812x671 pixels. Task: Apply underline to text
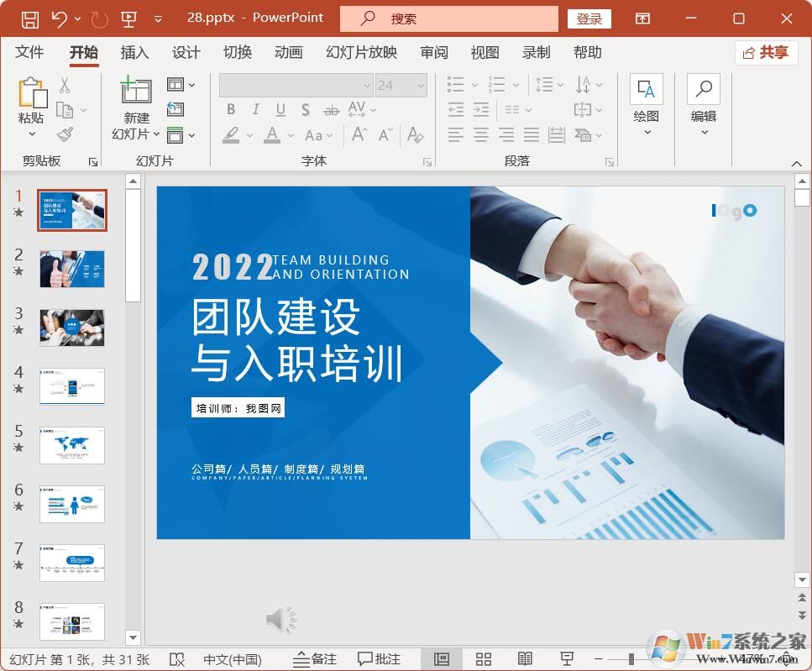tap(280, 109)
